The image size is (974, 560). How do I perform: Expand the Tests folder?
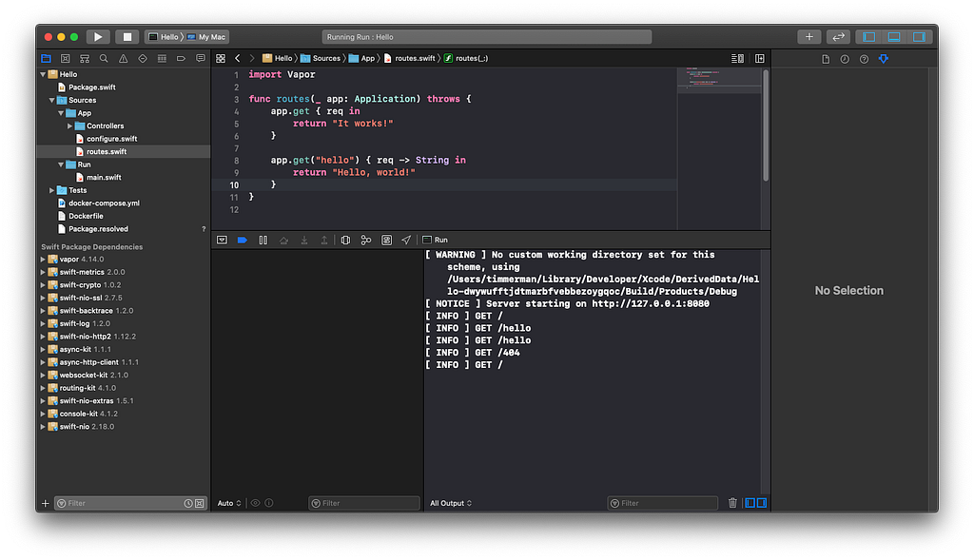coord(52,190)
